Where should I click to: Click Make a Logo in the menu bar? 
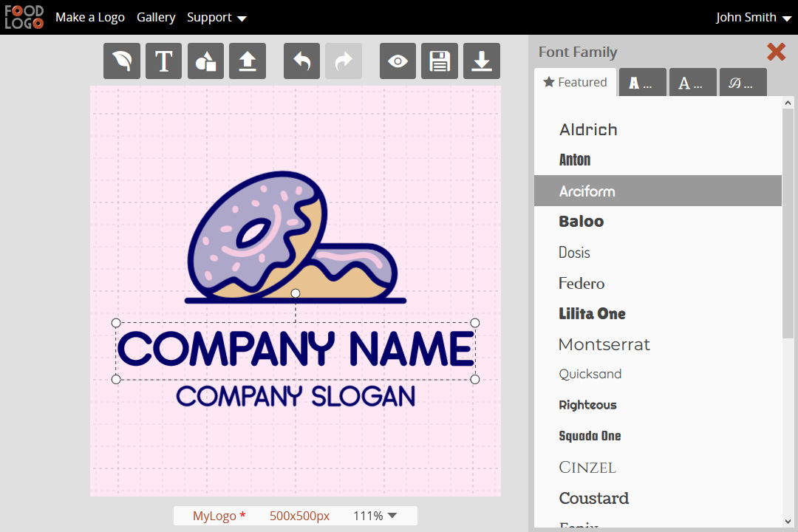(89, 17)
